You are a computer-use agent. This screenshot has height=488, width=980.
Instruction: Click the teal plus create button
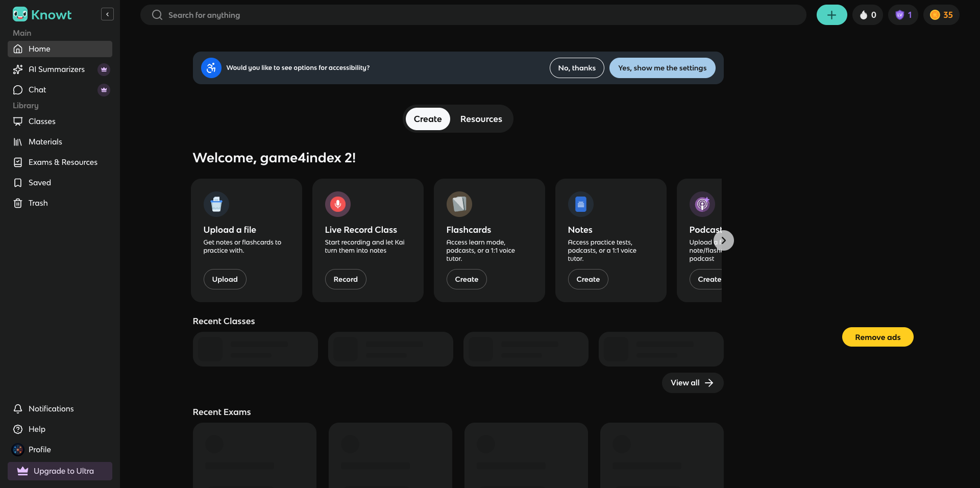[831, 15]
